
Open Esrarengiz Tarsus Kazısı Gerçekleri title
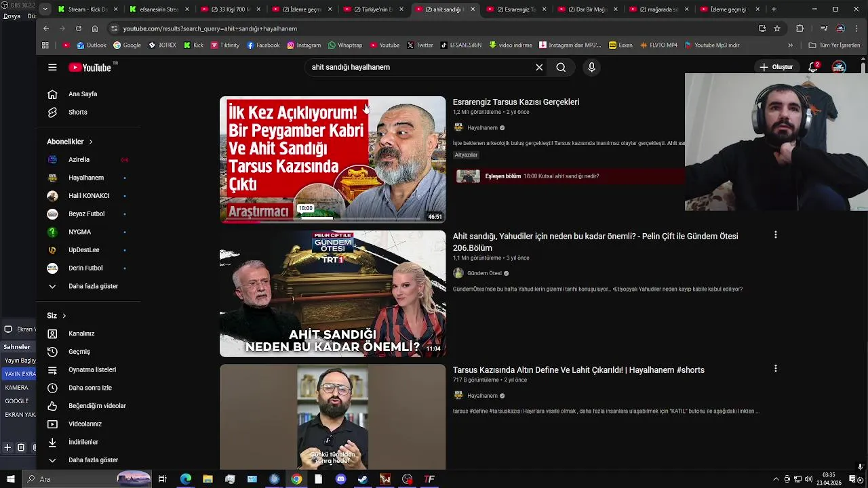(x=516, y=102)
